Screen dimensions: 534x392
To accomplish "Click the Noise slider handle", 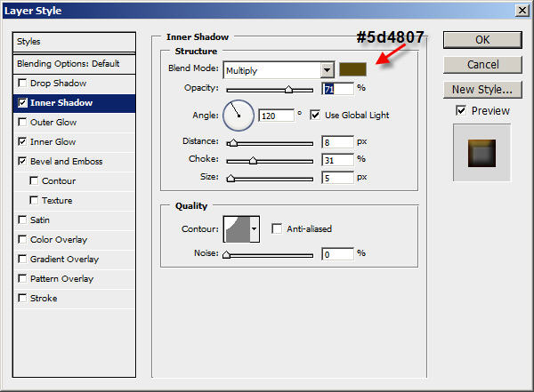I will pos(226,255).
